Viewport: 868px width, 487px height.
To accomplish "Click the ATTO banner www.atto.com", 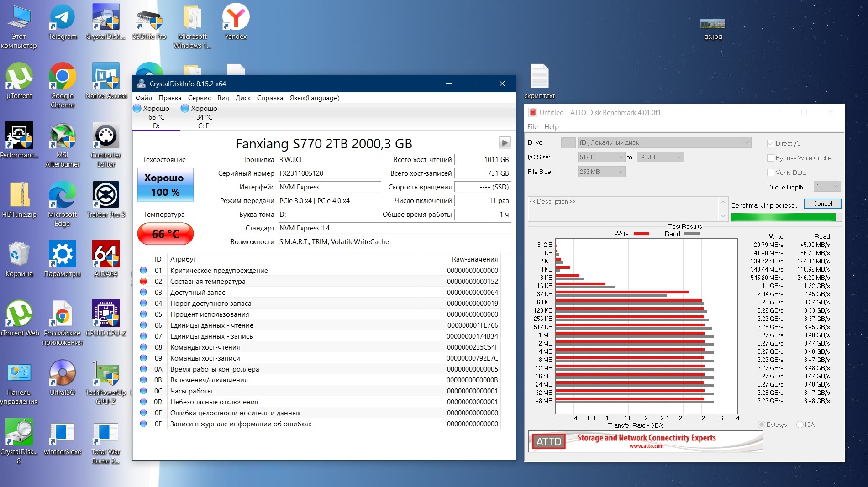I will coord(646,441).
